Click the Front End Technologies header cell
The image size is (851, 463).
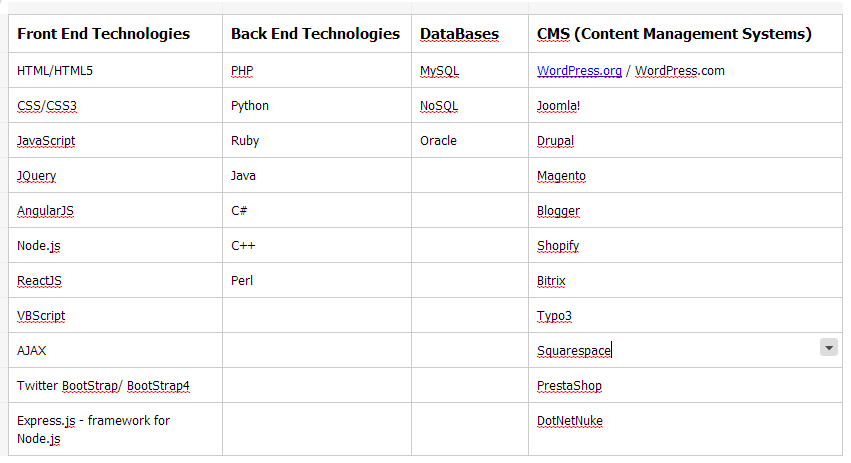pyautogui.click(x=115, y=34)
